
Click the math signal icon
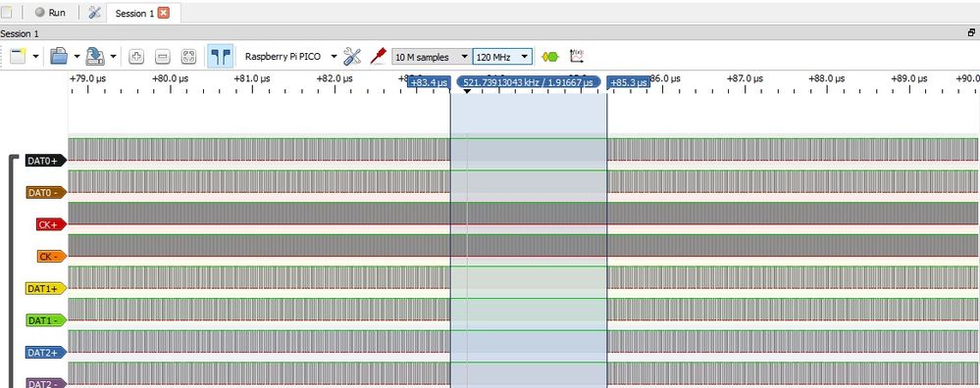click(576, 57)
